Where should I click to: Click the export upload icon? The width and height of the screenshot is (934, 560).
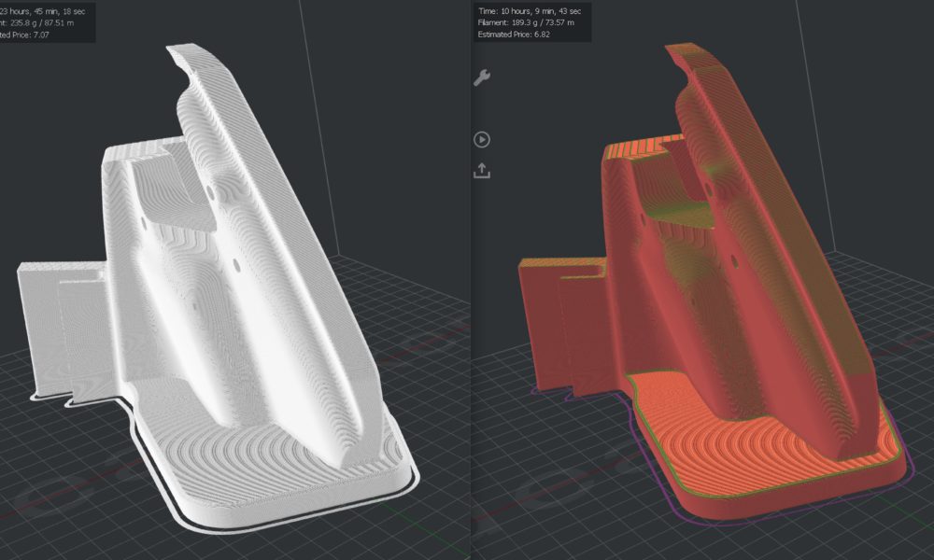pos(482,171)
